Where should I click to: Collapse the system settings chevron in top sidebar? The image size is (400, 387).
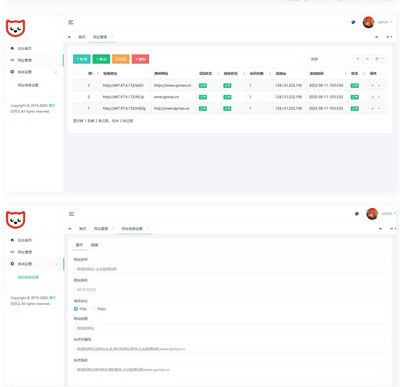point(56,72)
